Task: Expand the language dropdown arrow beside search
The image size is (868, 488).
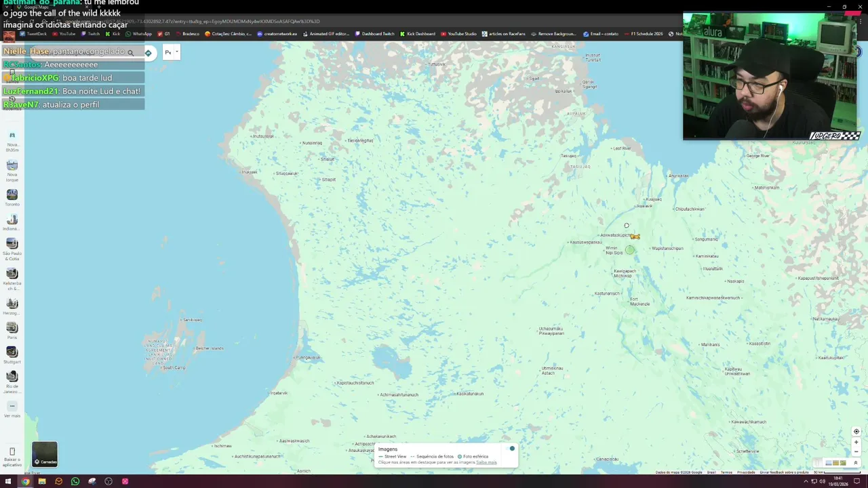Action: point(177,52)
